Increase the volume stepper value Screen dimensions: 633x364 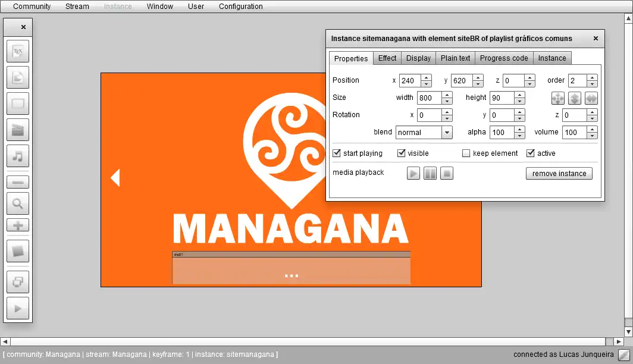[x=592, y=129]
